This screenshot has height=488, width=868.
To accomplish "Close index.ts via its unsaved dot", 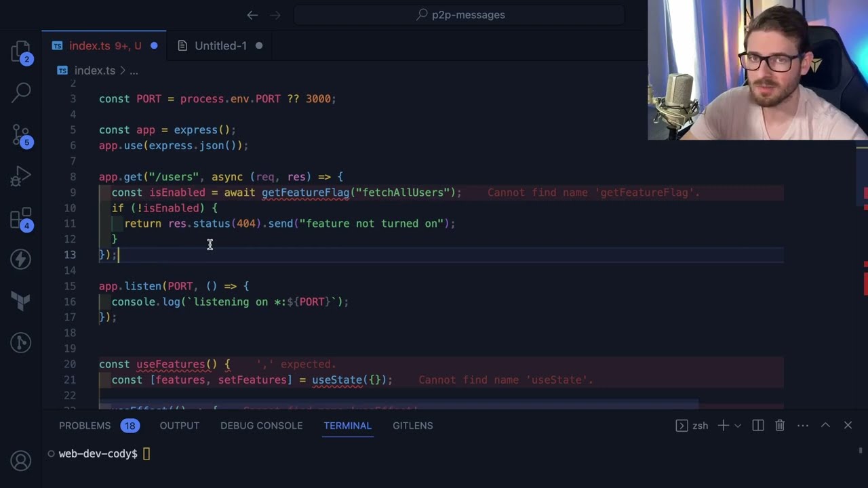I will pyautogui.click(x=154, y=45).
